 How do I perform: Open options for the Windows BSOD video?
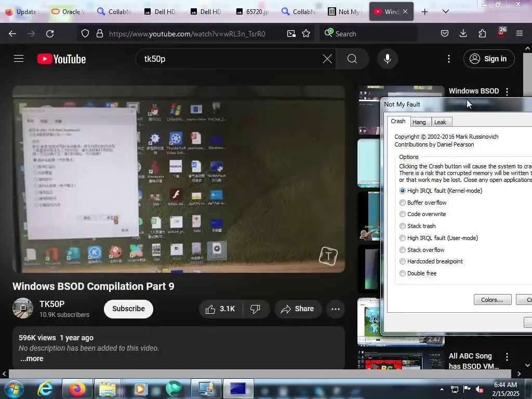(x=507, y=91)
